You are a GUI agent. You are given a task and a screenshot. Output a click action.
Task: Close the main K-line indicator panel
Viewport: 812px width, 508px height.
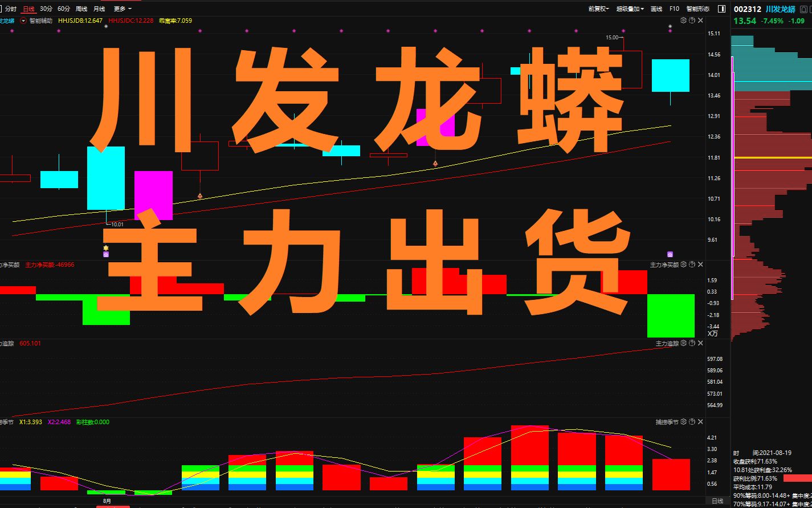point(700,21)
